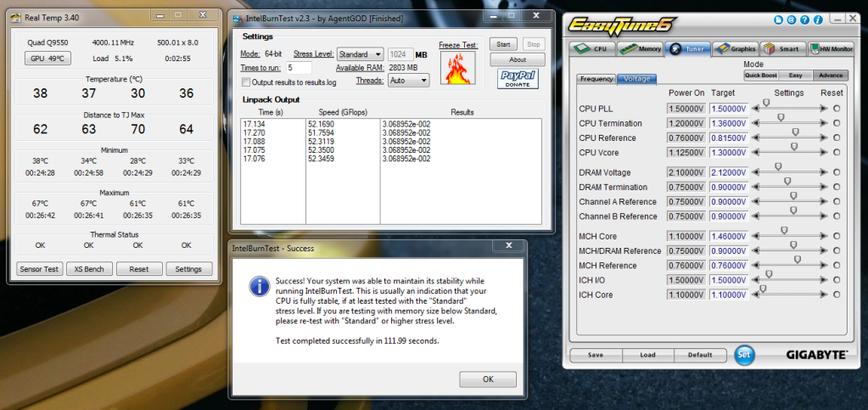Increase MCH Core with its right arrow
868x410 pixels.
coord(824,237)
